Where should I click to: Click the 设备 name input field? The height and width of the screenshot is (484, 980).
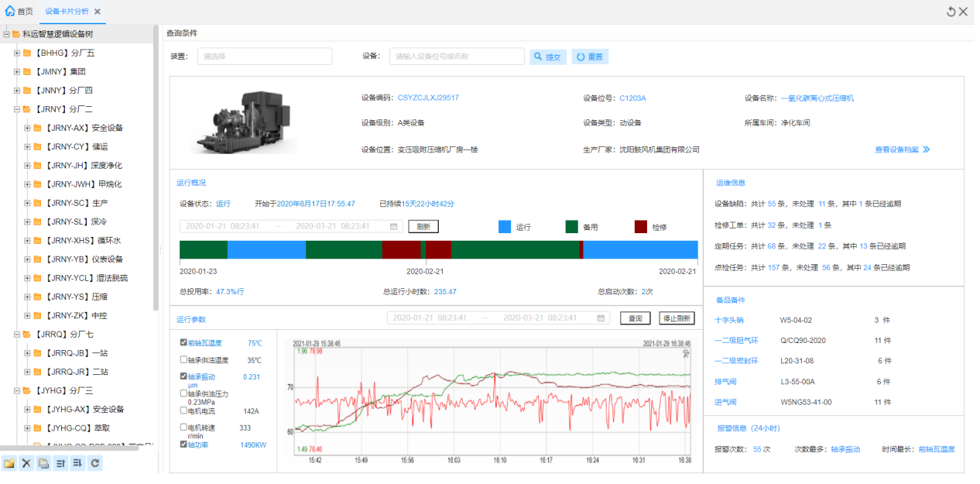pyautogui.click(x=457, y=57)
